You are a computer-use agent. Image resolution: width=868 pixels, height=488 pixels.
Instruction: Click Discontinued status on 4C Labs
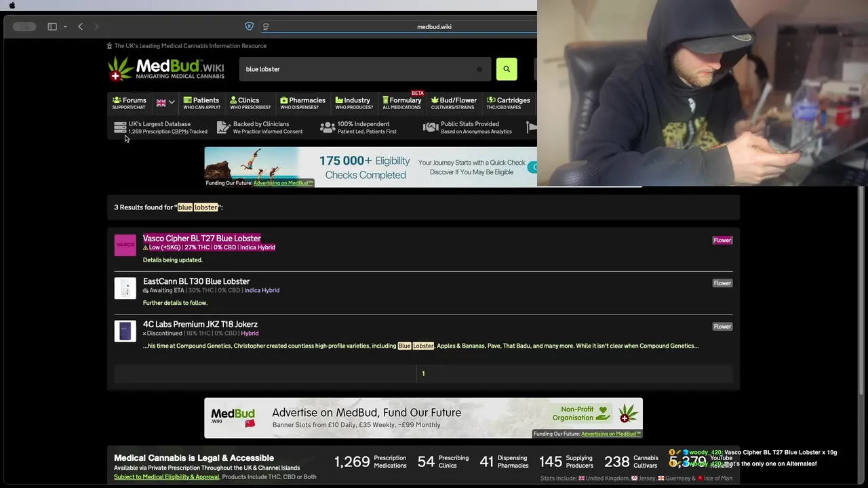click(162, 333)
